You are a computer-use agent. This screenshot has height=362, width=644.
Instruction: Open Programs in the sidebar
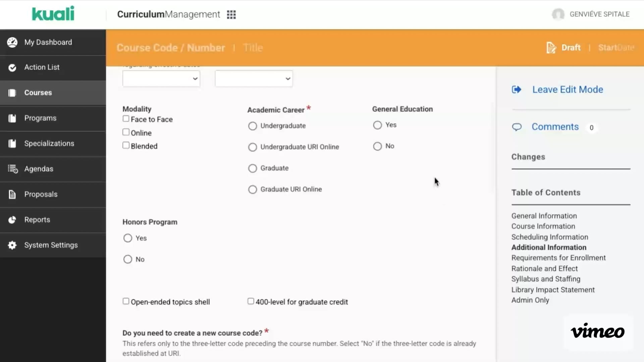(x=40, y=118)
